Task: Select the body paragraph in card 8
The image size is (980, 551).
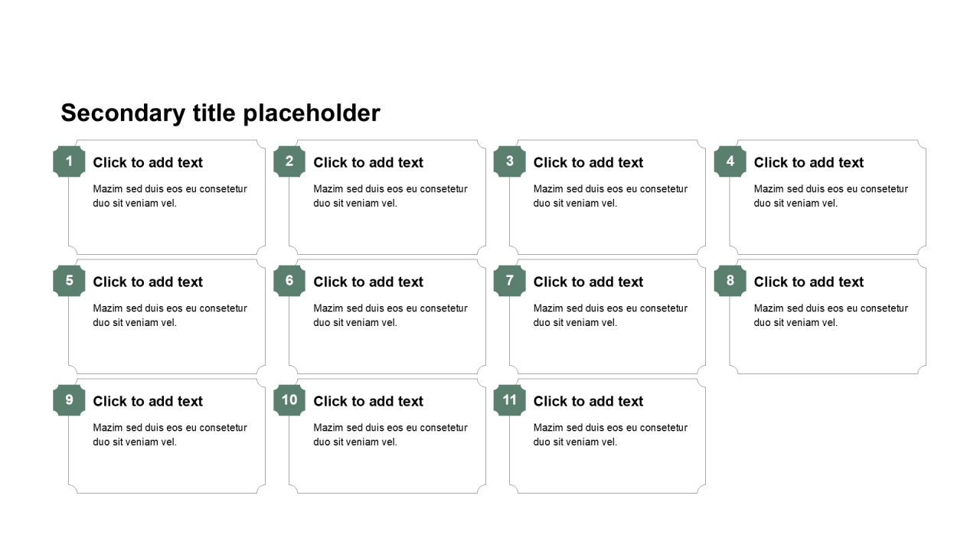Action: pos(831,315)
